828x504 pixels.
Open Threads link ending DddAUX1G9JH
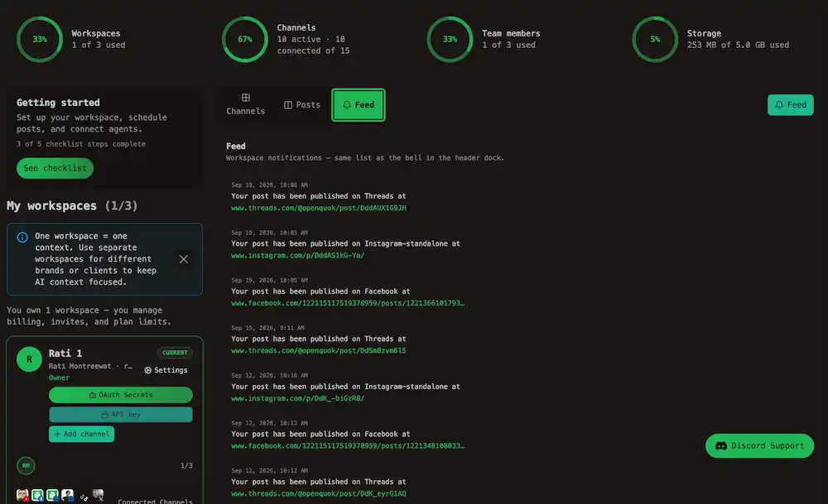coord(319,208)
